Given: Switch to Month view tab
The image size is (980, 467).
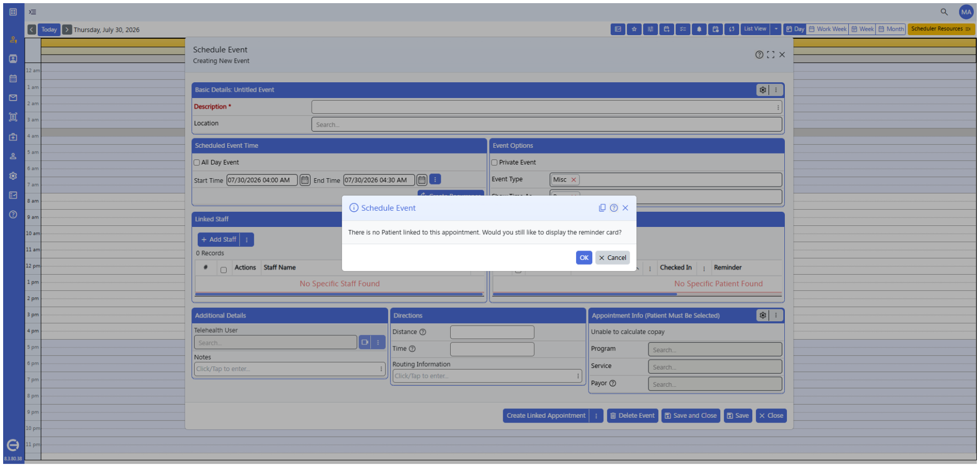Looking at the screenshot, I should click(891, 29).
